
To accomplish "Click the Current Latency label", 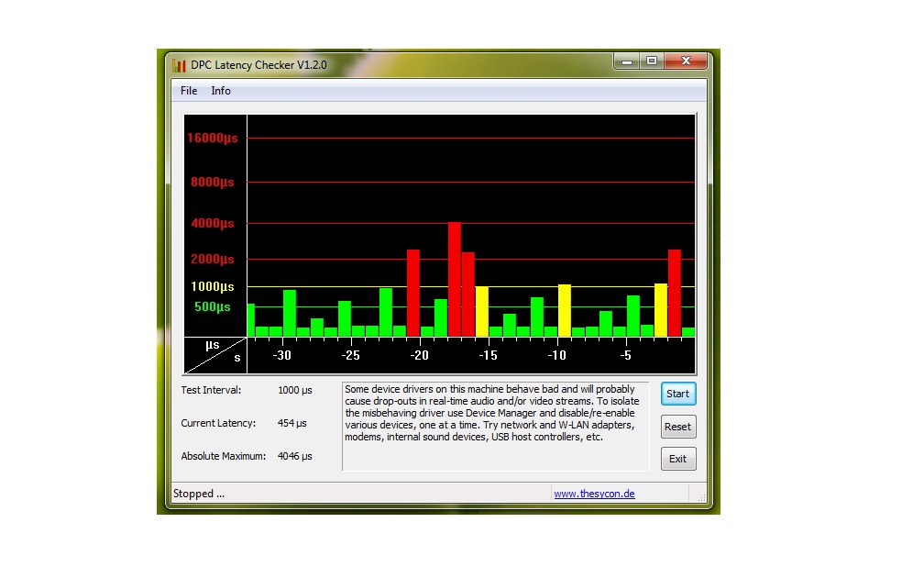I will click(218, 424).
